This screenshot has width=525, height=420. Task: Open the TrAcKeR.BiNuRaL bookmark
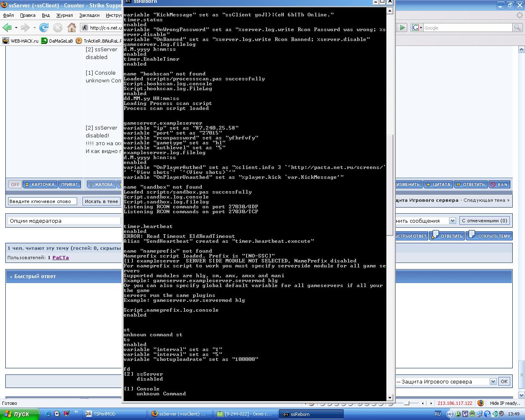99,41
